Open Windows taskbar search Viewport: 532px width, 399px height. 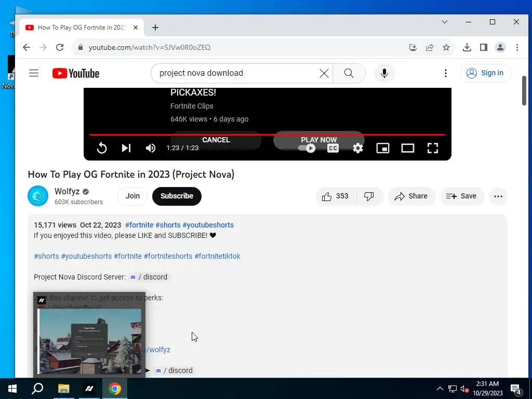pyautogui.click(x=37, y=389)
